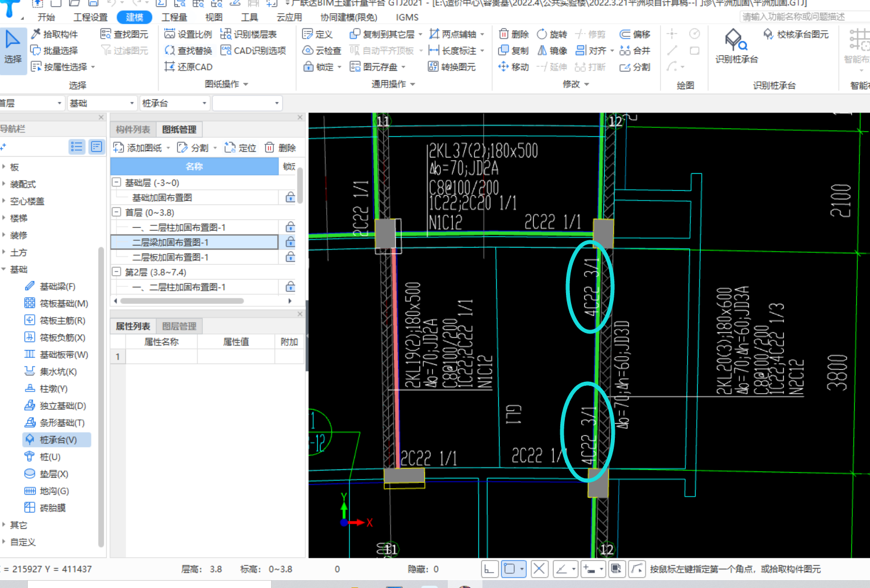Screen dimensions: 870x588
Task: Open CAD识别选项
Action: coord(253,51)
